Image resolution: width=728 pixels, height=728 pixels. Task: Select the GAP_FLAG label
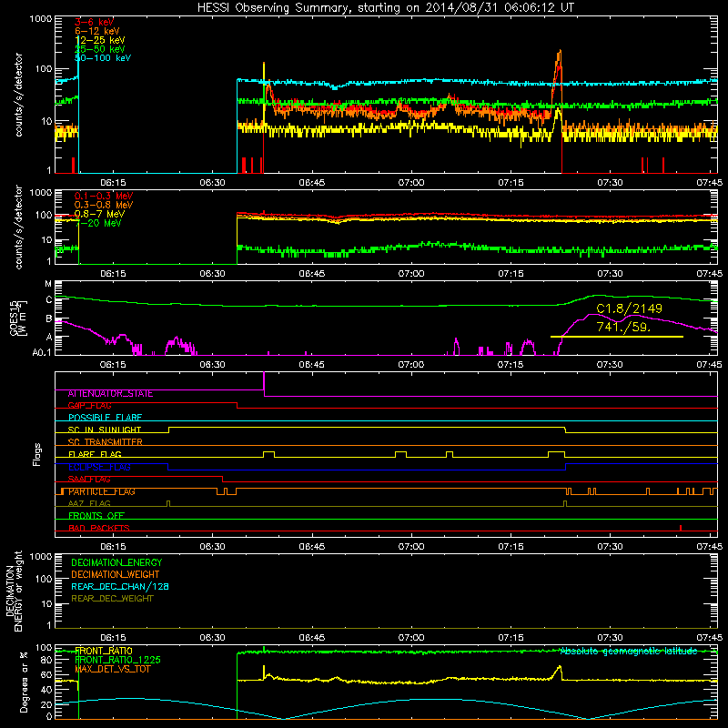coord(89,406)
